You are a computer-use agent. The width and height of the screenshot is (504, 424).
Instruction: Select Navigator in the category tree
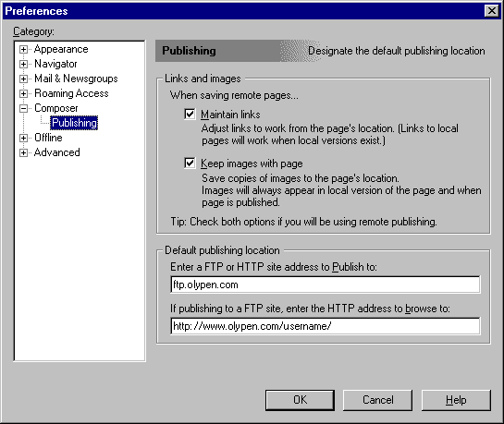55,64
